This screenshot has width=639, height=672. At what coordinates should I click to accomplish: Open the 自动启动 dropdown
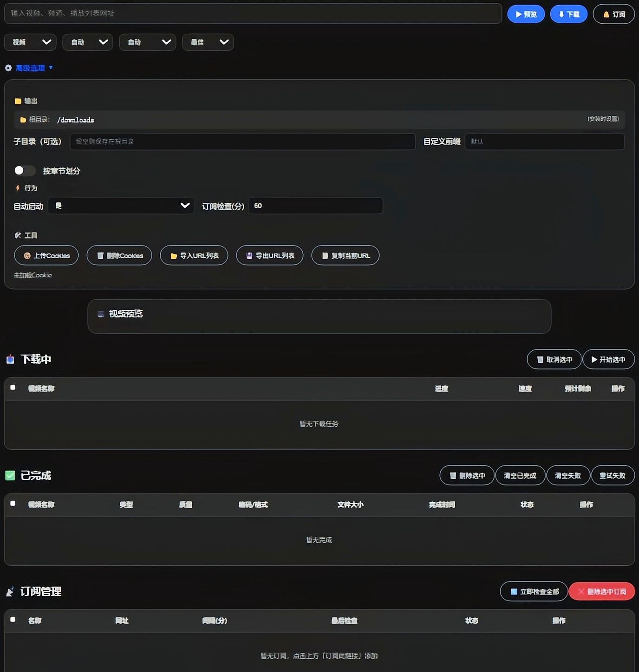(x=122, y=206)
